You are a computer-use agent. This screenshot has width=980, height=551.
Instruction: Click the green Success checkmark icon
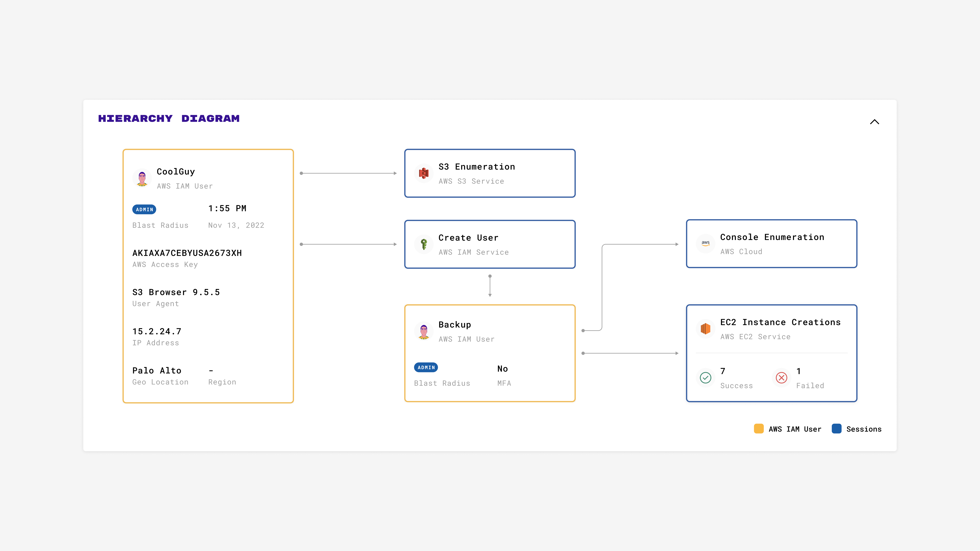tap(705, 378)
